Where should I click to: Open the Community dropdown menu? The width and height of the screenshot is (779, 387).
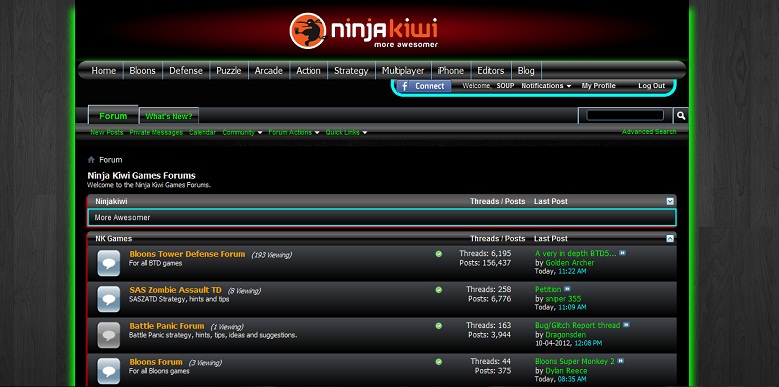[242, 133]
